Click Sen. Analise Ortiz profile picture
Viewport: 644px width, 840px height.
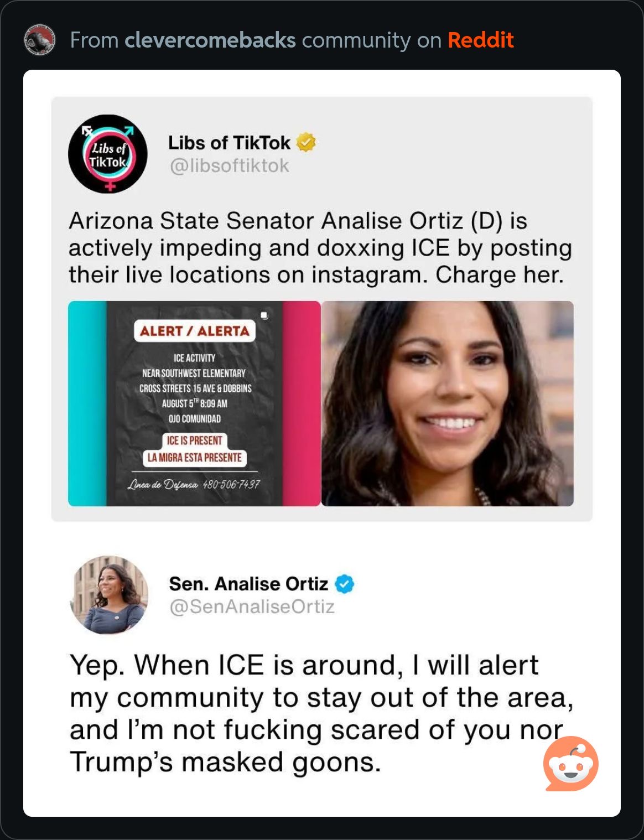point(109,595)
